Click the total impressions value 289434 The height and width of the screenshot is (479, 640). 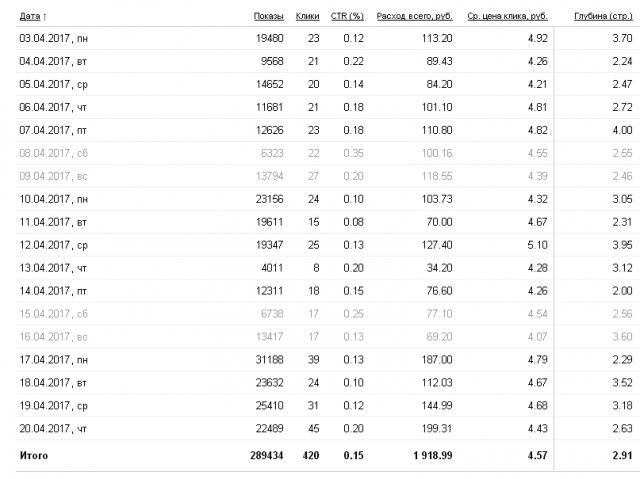coord(265,456)
